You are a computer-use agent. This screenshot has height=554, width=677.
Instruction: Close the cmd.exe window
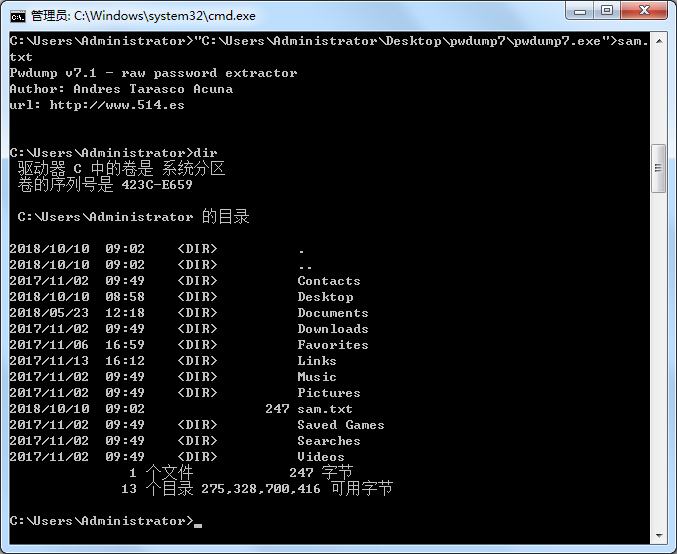(x=644, y=11)
